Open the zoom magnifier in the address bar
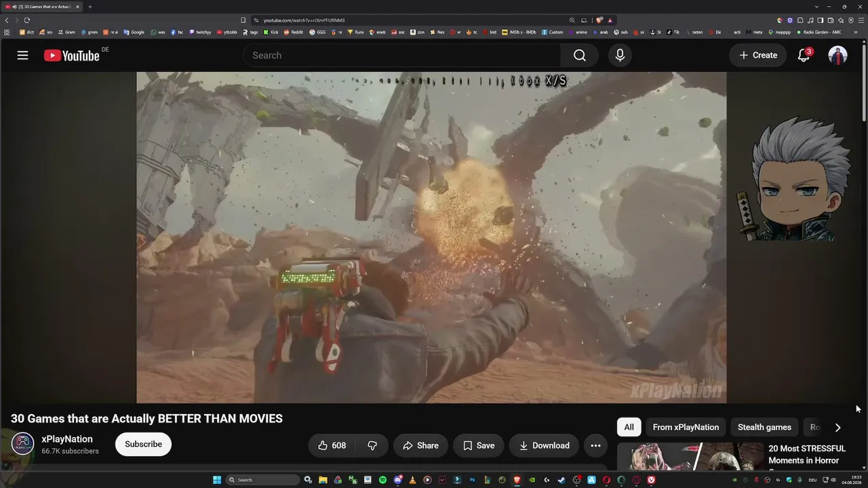This screenshot has width=868, height=488. click(x=572, y=20)
